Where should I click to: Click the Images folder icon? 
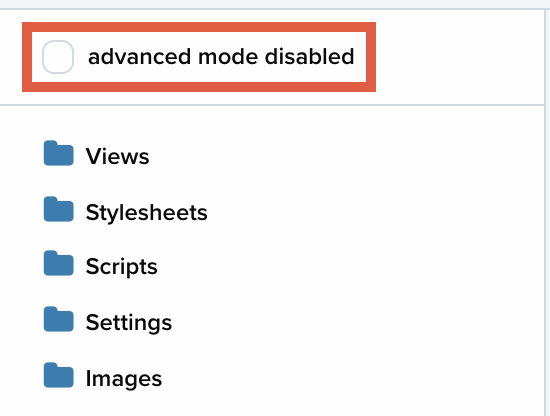pyautogui.click(x=59, y=375)
